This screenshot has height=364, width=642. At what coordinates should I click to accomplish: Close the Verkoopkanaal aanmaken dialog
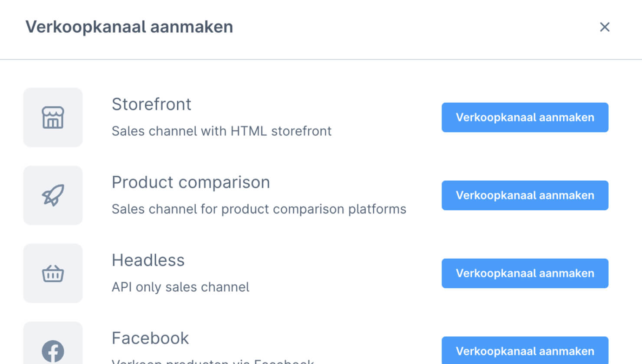[605, 27]
